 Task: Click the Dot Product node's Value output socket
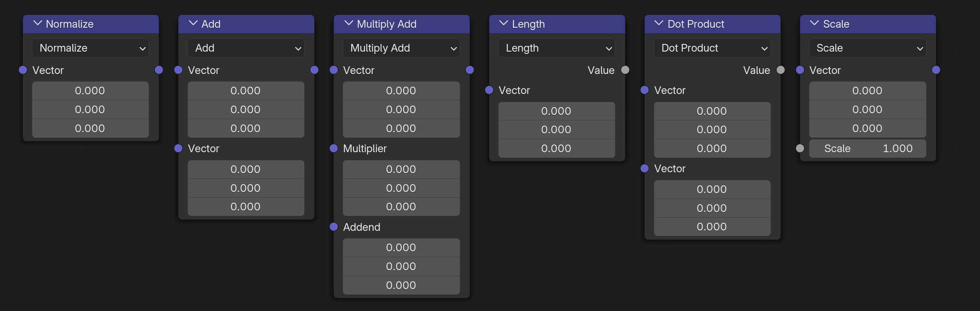click(781, 70)
